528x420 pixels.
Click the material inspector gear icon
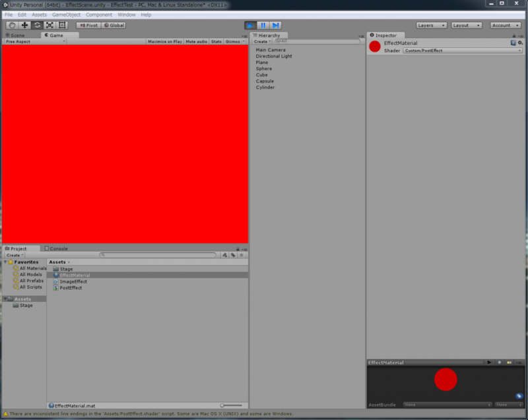point(520,43)
